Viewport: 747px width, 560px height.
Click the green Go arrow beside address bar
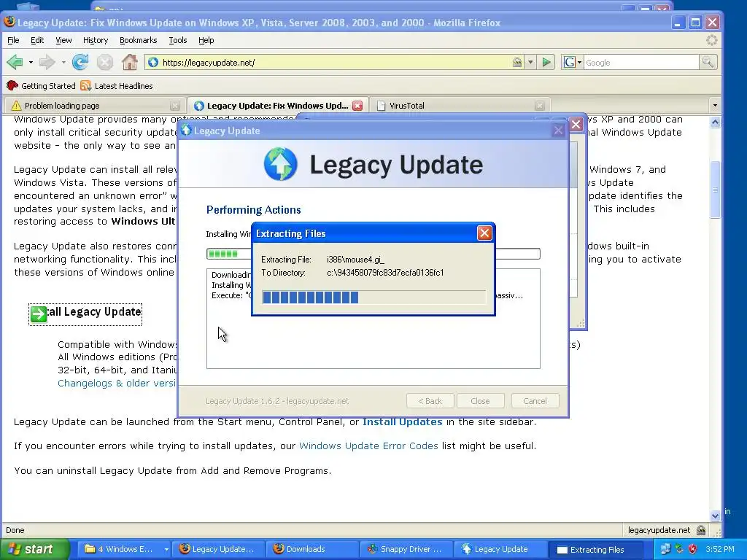pyautogui.click(x=546, y=63)
